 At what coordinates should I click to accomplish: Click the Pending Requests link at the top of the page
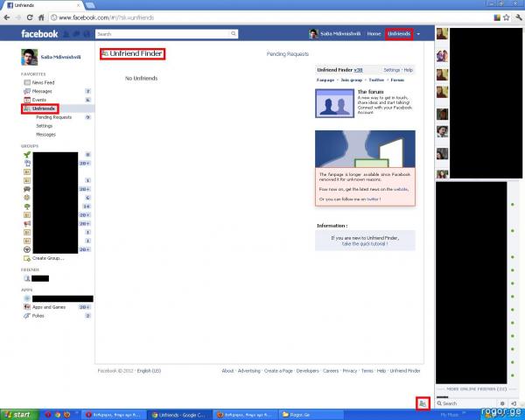pyautogui.click(x=288, y=54)
